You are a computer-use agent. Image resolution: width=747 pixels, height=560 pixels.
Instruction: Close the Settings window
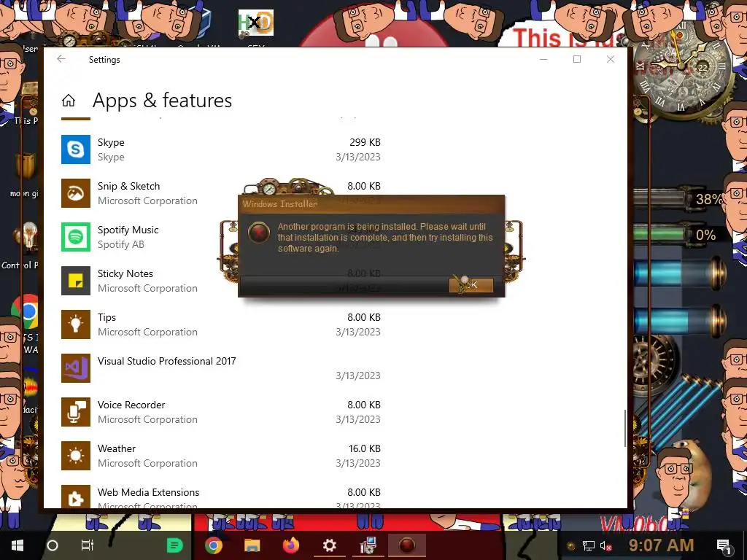pos(611,59)
